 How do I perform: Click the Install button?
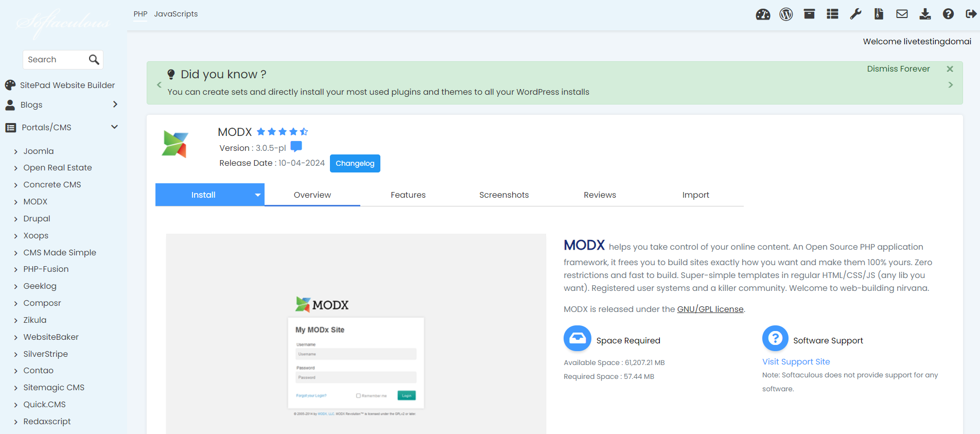click(203, 195)
